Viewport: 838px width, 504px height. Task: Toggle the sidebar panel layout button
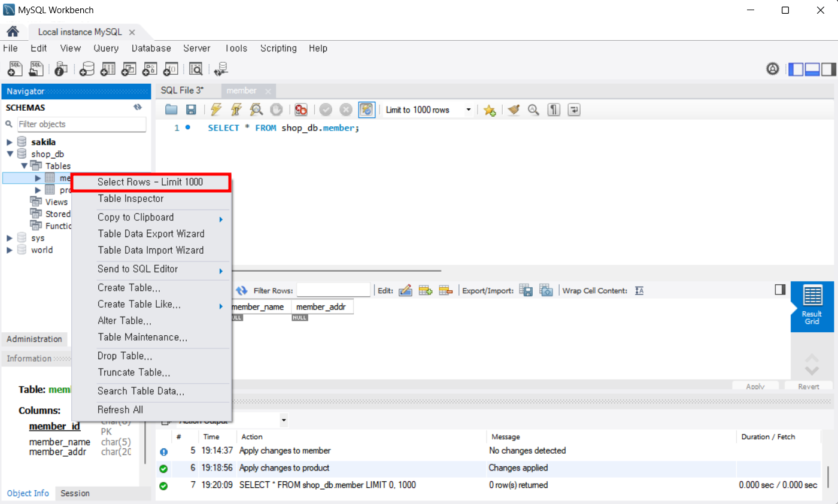(x=796, y=69)
